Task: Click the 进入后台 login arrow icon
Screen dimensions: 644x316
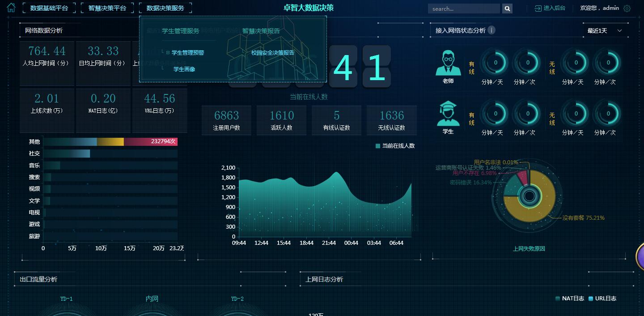Action: [538, 8]
